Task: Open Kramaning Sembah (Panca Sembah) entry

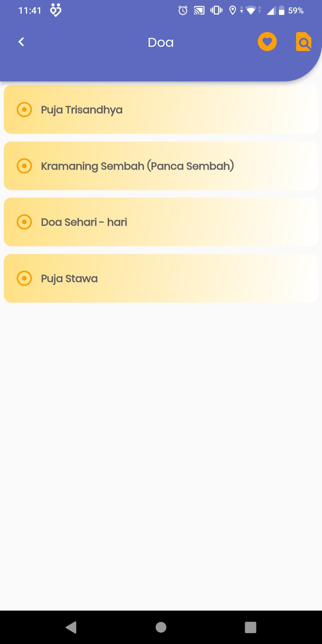Action: [161, 166]
